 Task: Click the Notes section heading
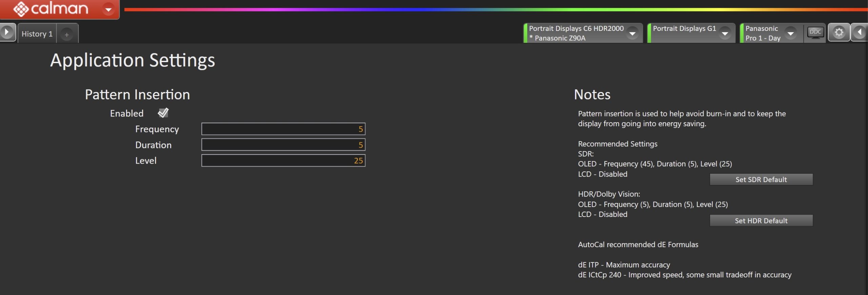[592, 95]
